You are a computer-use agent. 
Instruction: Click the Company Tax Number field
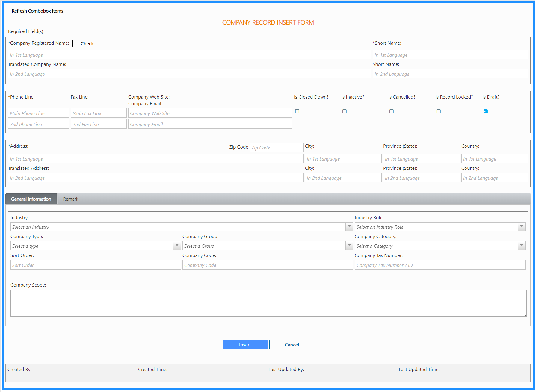click(440, 265)
